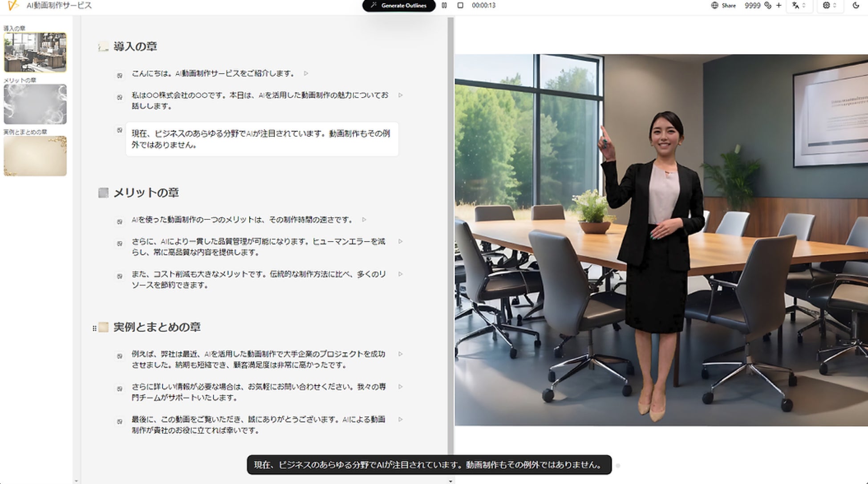This screenshot has height=484, width=868.
Task: Select the 導入の章 scene thumbnail
Action: (35, 52)
